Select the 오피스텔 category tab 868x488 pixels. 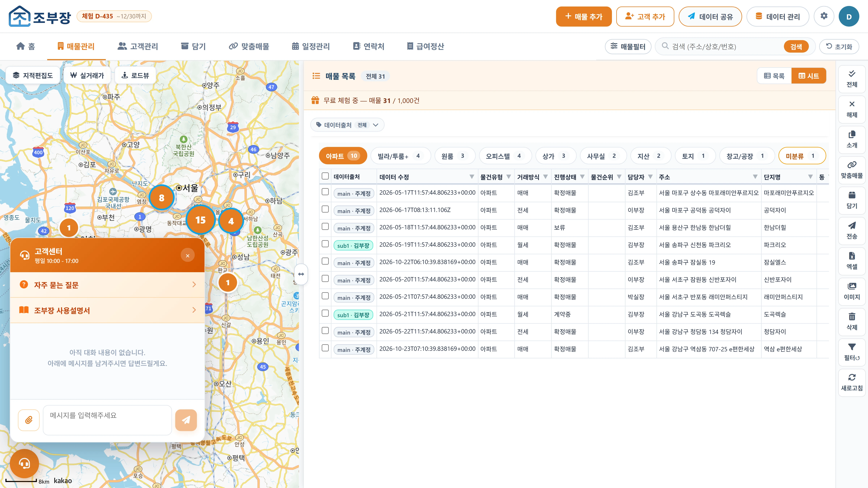click(x=505, y=156)
